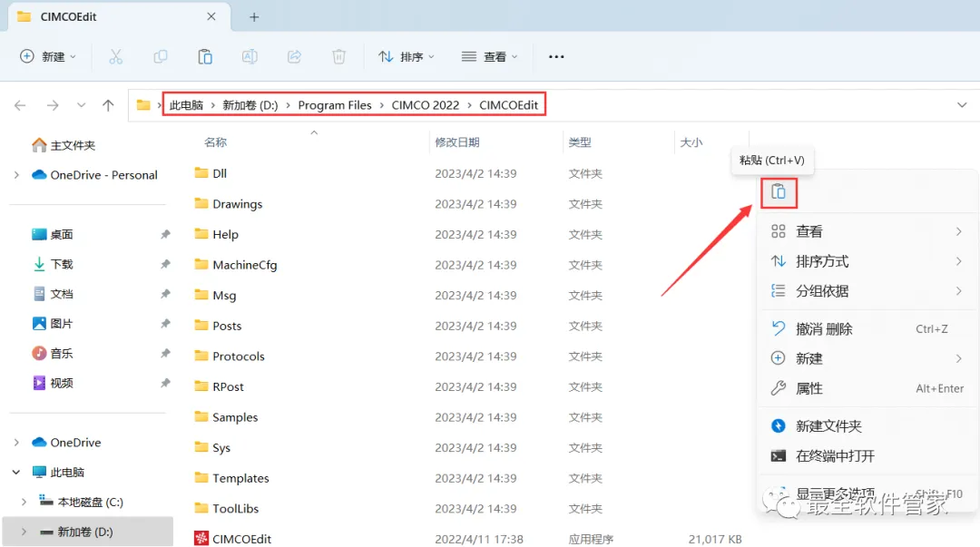Screen dimensions: 980x547
Task: Select the MachineCfg folder row
Action: [x=469, y=265]
